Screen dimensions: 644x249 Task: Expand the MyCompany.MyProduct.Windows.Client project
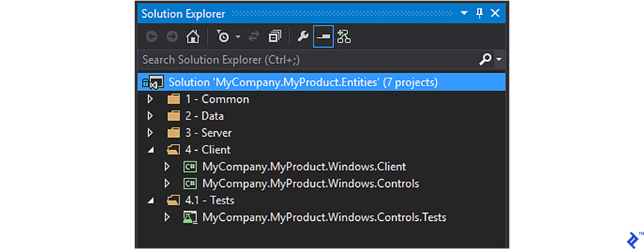(167, 166)
